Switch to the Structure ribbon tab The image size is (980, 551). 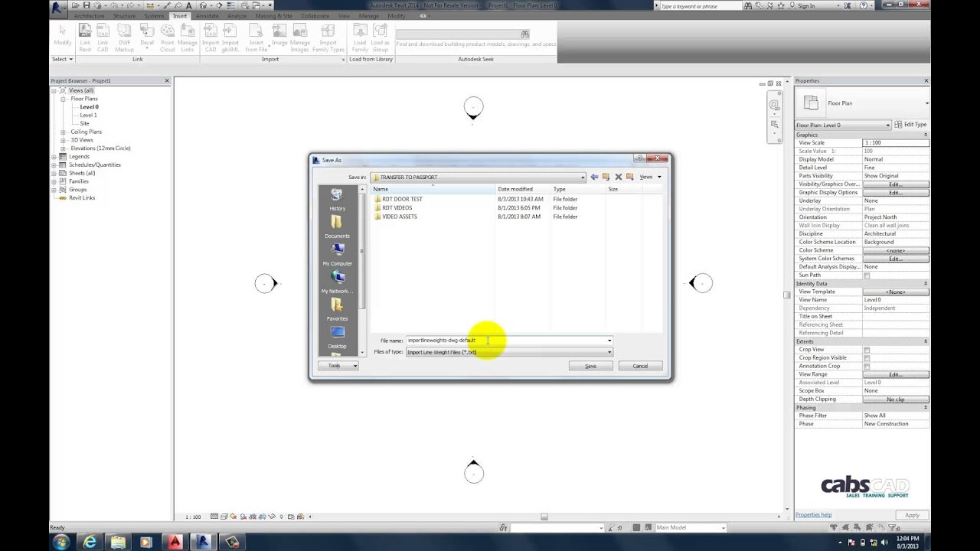pyautogui.click(x=124, y=16)
